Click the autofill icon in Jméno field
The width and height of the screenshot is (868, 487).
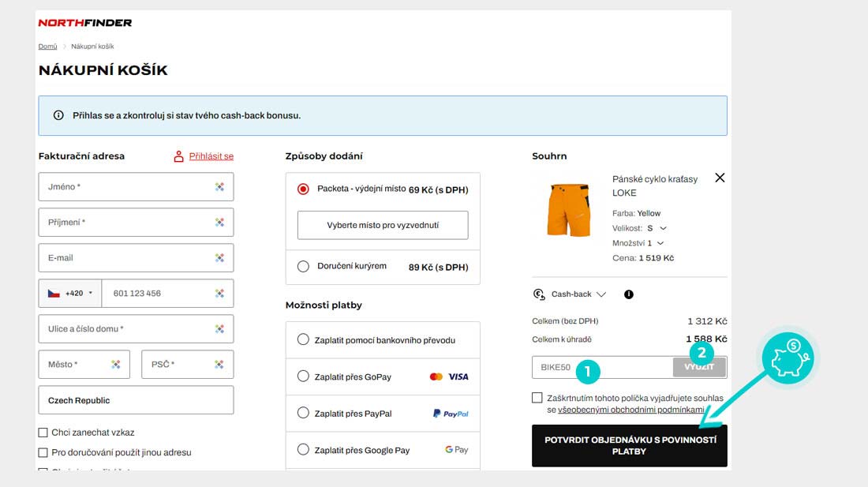pos(219,187)
